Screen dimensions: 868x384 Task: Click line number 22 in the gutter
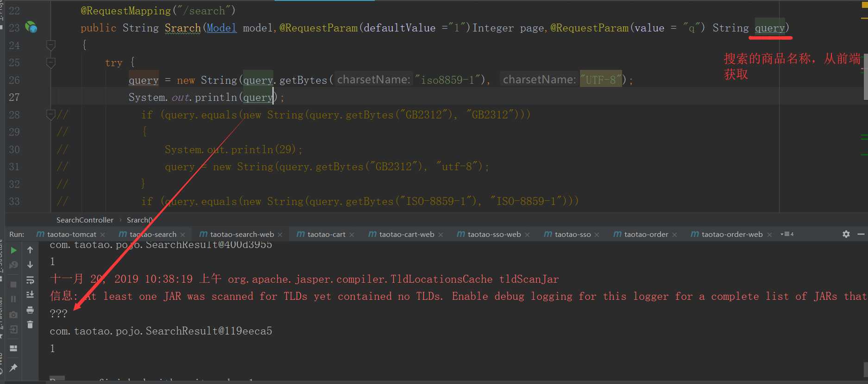point(14,11)
